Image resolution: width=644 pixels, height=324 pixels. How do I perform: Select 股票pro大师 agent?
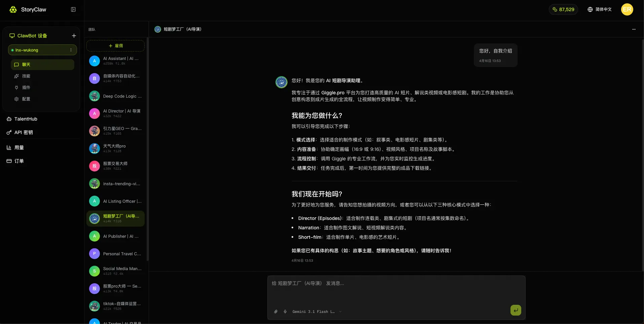point(116,289)
